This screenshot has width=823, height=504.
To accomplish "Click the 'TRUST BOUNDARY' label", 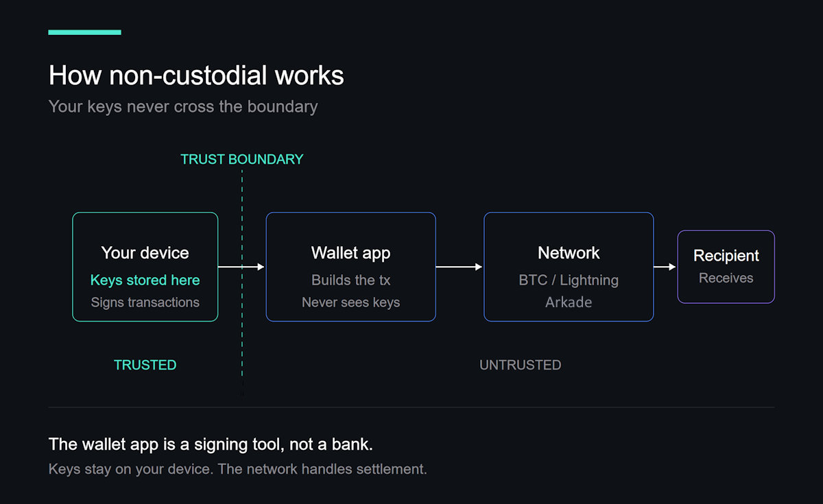I will pyautogui.click(x=241, y=159).
